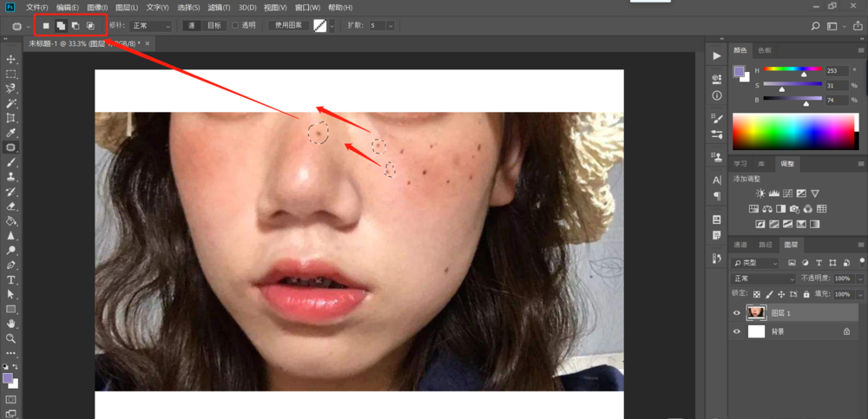Click the 目标 button in options bar
This screenshot has height=419, width=868.
pos(214,26)
